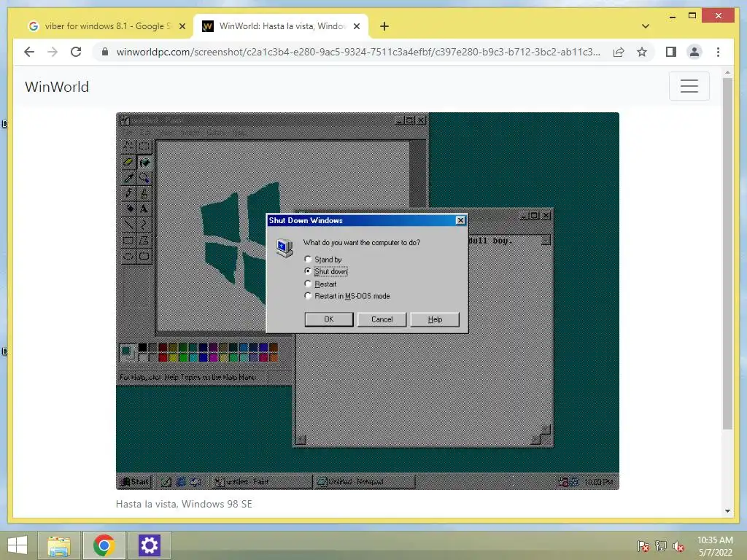Image resolution: width=747 pixels, height=560 pixels.
Task: Open the WinWorld home link
Action: pos(57,87)
